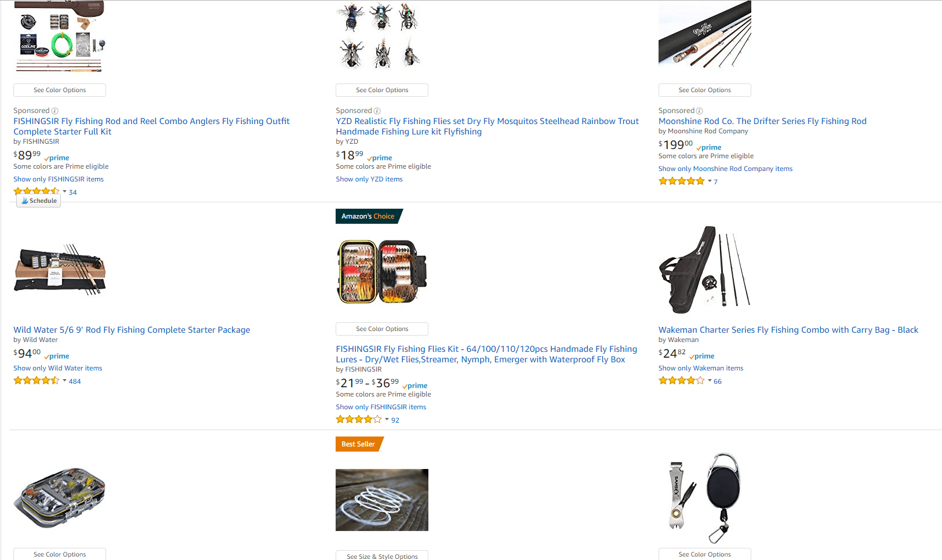Viewport: 942px width, 560px height.
Task: Click the Sponsored info icon for Moonshine Rod
Action: pyautogui.click(x=699, y=111)
